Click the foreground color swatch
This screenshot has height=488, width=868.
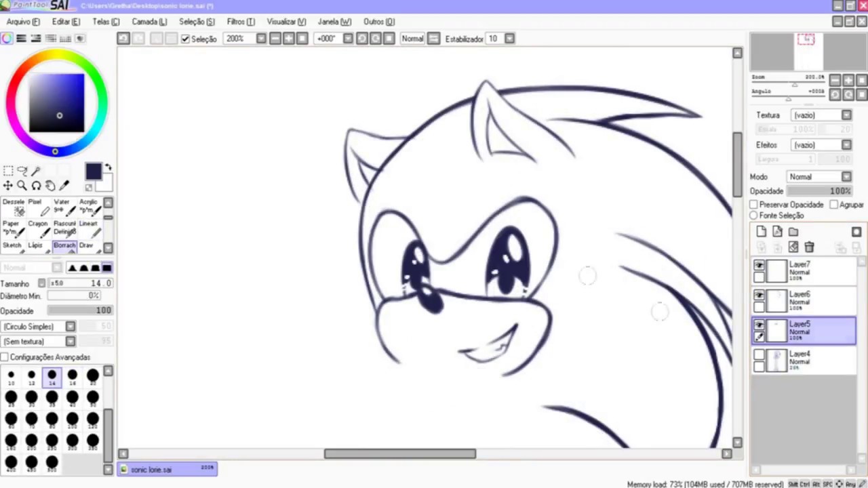[93, 171]
